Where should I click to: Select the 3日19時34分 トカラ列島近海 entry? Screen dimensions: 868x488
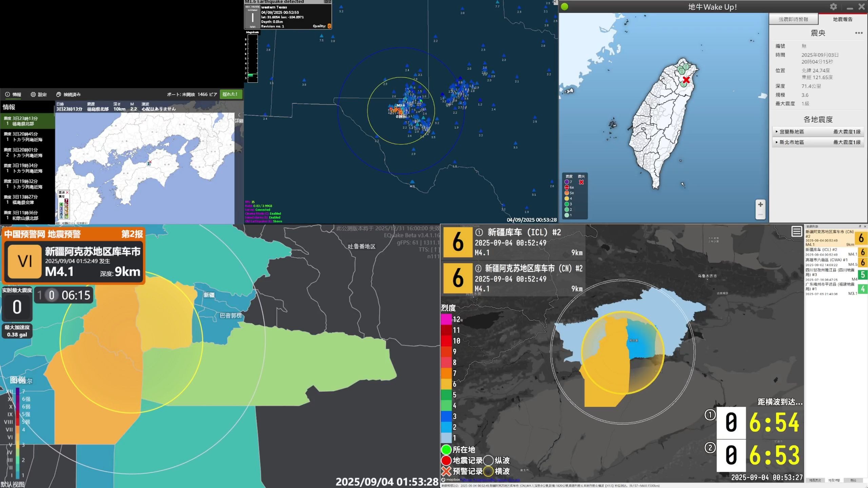tap(27, 168)
